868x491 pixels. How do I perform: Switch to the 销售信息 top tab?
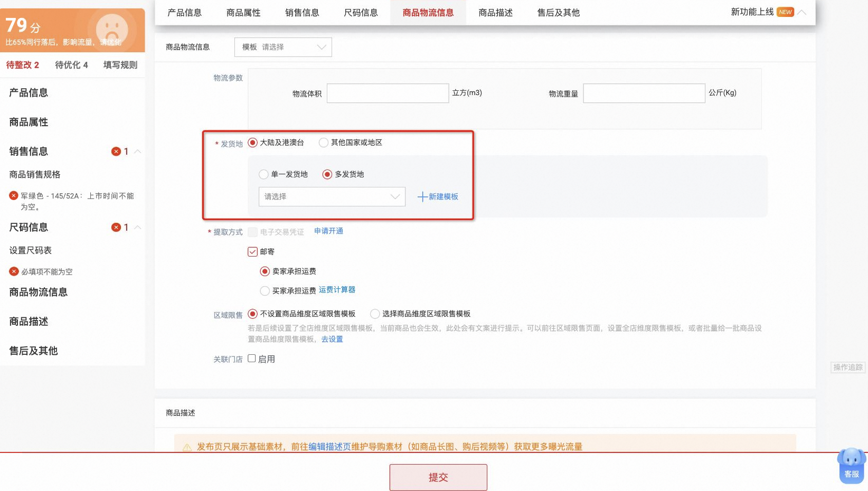tap(302, 13)
